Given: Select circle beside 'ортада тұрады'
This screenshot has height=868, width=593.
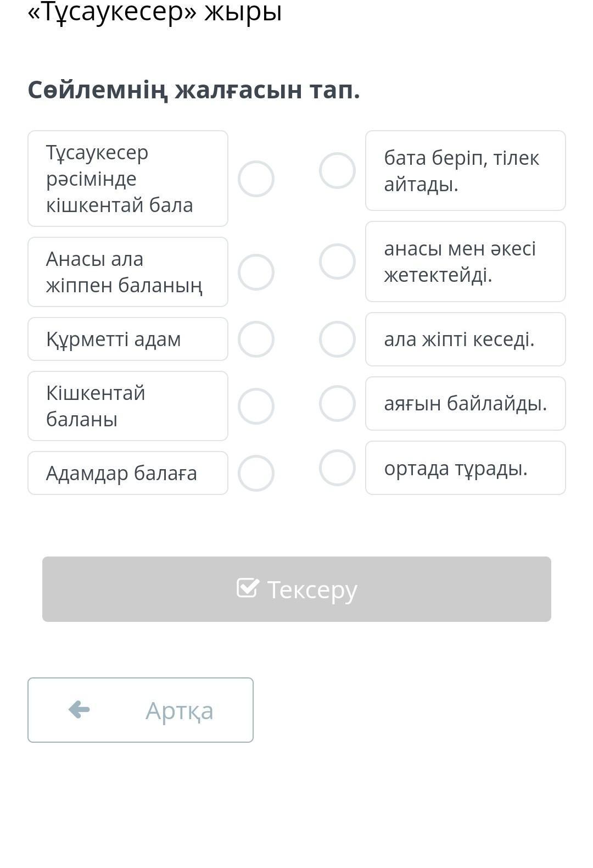Looking at the screenshot, I should tap(337, 468).
